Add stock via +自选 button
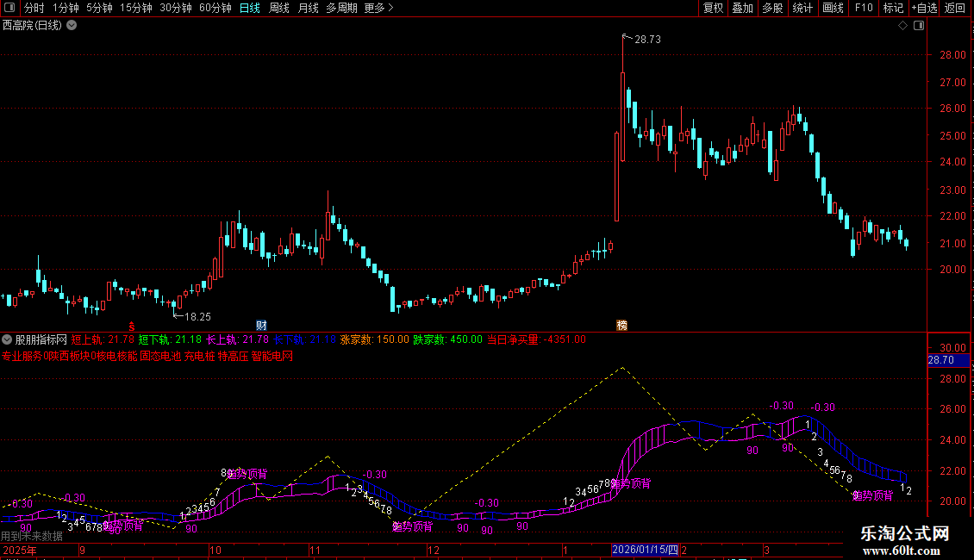Viewport: 974px width, 560px height. (x=924, y=8)
